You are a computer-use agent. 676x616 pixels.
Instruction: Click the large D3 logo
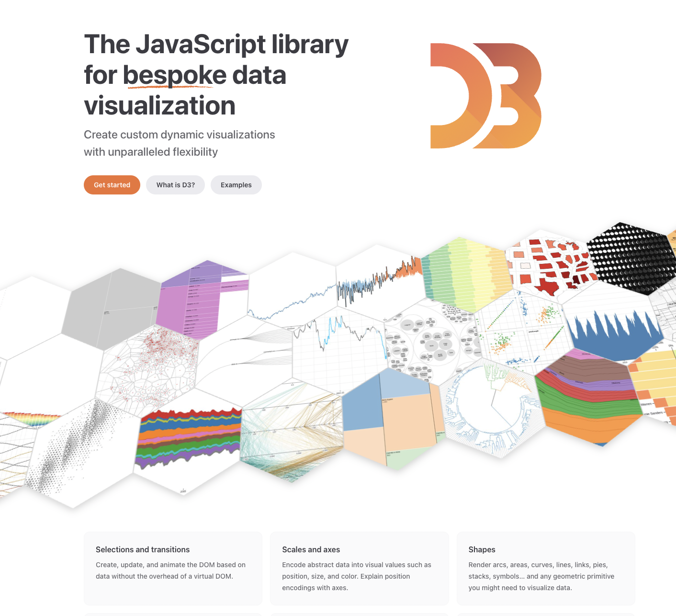click(486, 96)
